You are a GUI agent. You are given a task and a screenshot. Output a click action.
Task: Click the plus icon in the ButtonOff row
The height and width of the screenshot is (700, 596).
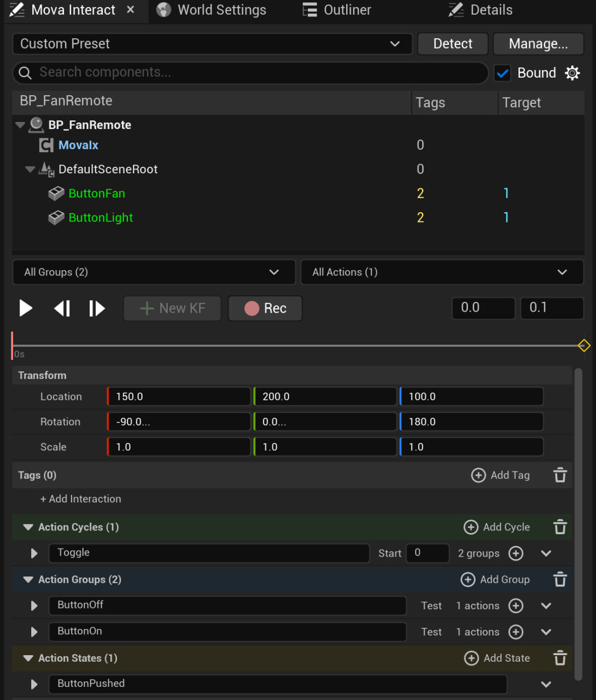(x=516, y=605)
